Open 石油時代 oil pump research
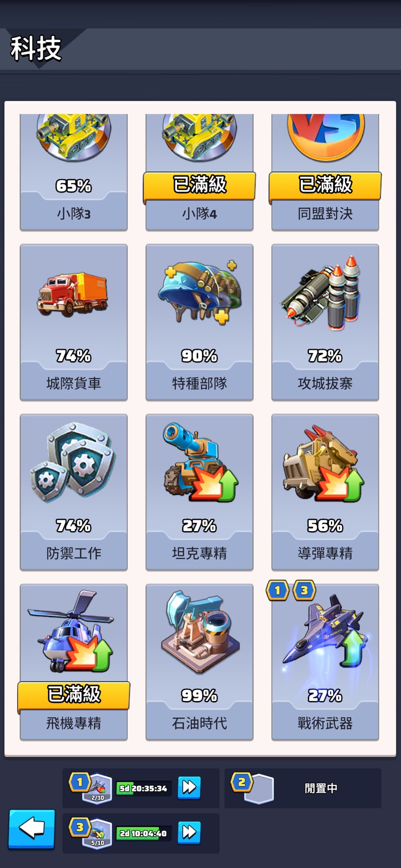401x868 pixels. pos(199,662)
